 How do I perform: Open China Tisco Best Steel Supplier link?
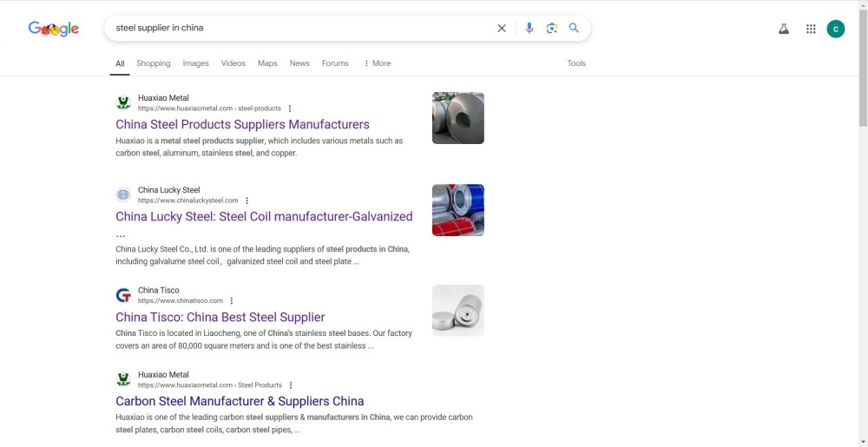(220, 317)
